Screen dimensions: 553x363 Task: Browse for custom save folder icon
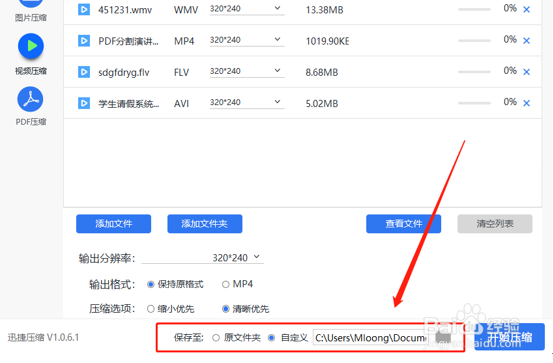443,338
